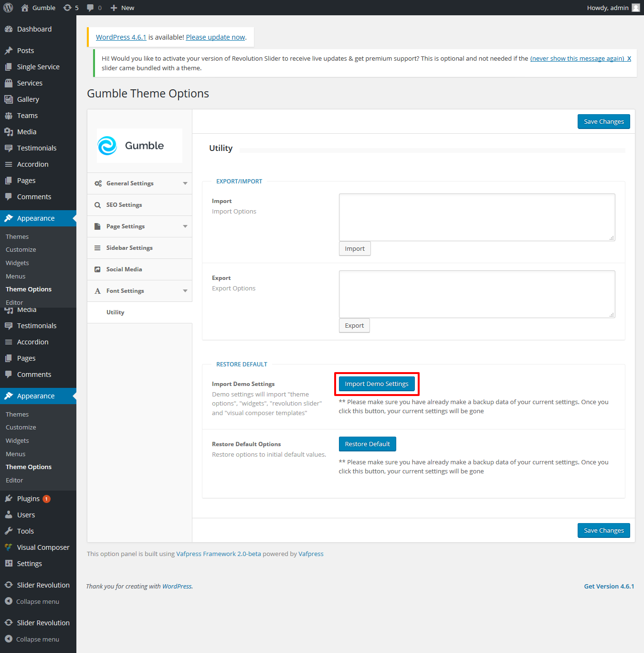Open Dashboard via its gauge icon
Screen dimensions: 644x653
(9, 29)
